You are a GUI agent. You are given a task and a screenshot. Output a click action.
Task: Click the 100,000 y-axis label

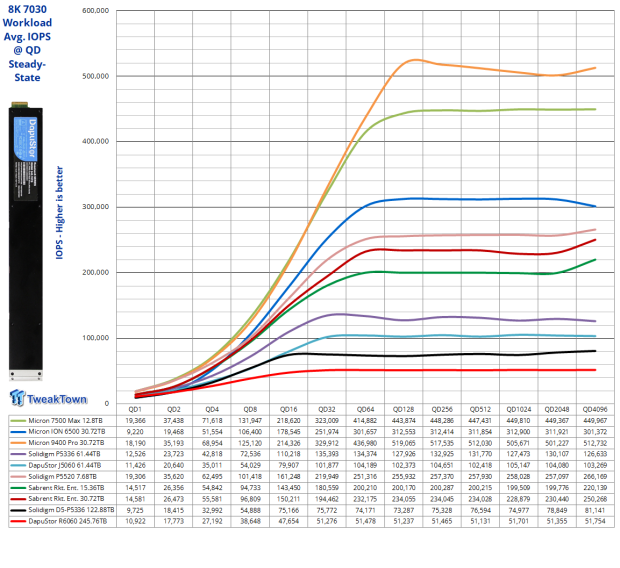coord(96,338)
